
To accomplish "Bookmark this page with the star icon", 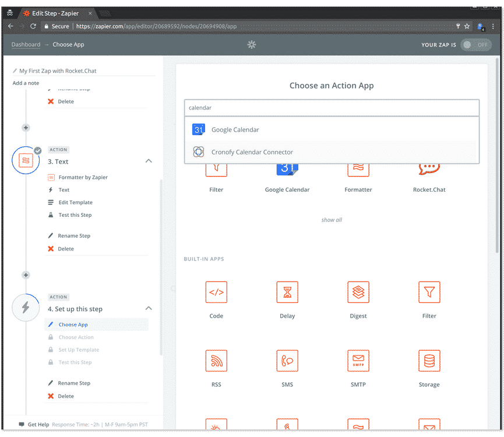I will [x=467, y=26].
